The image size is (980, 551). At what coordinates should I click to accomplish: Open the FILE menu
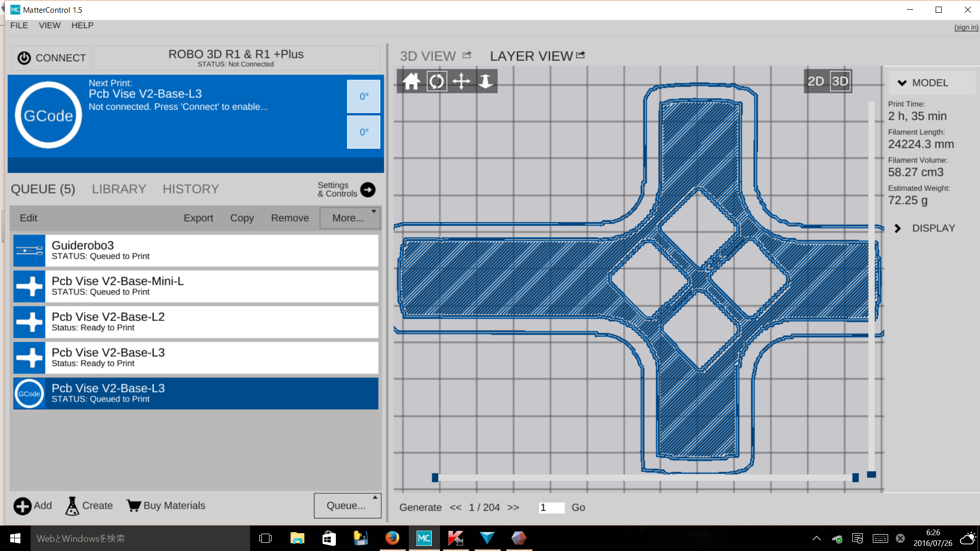(19, 26)
